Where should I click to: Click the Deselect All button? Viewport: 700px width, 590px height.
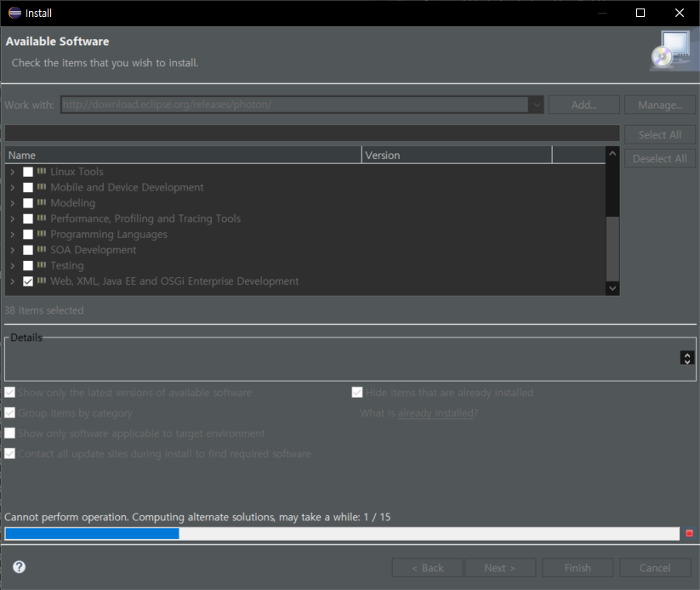tap(660, 158)
